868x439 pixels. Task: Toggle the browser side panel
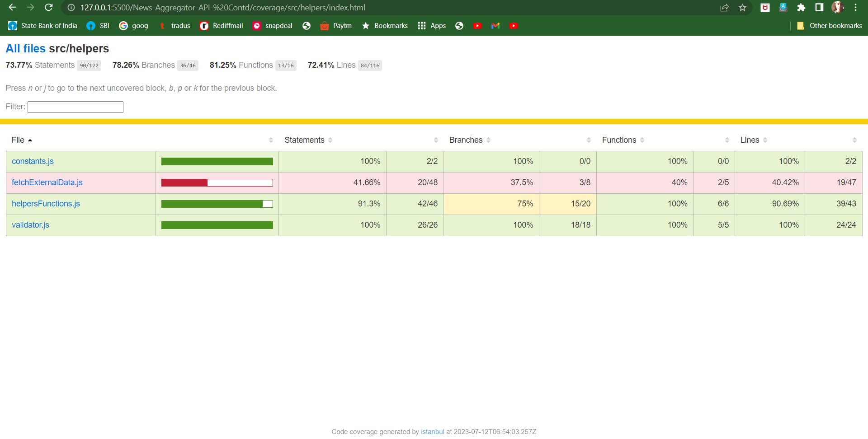coord(819,7)
